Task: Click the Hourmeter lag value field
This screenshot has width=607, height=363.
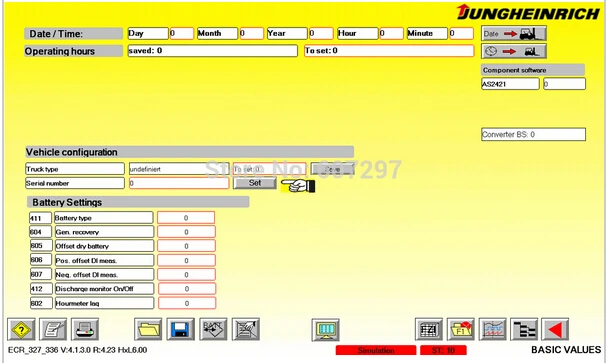Action: (x=187, y=303)
